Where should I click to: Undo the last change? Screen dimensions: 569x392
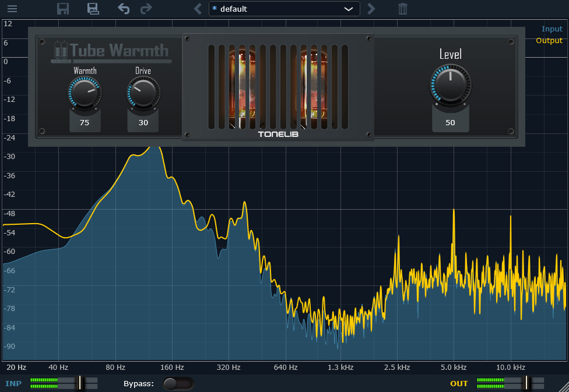pos(124,9)
